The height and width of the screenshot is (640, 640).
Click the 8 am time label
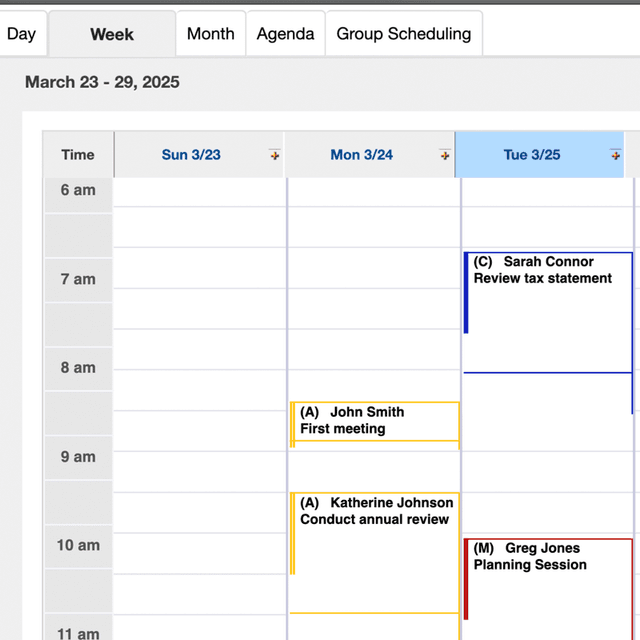click(78, 368)
